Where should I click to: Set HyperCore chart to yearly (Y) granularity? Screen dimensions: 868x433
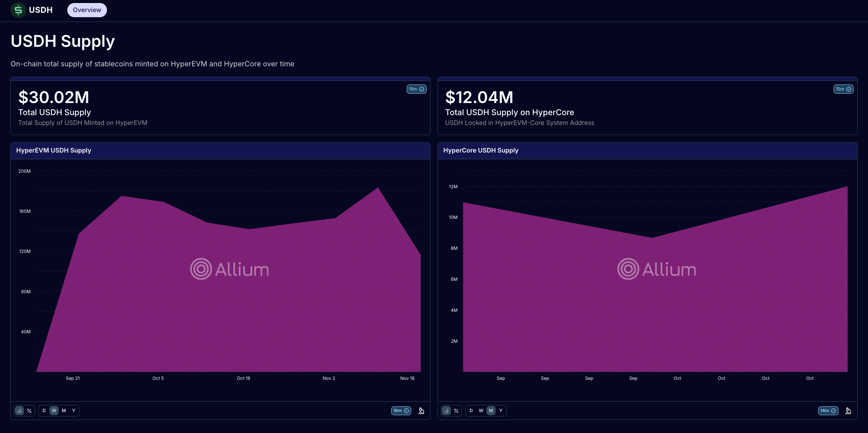tap(501, 410)
